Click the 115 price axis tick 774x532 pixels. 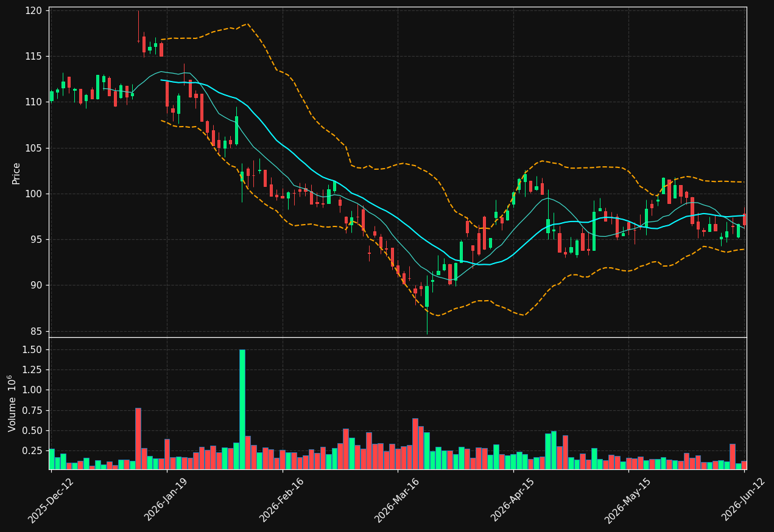(33, 56)
